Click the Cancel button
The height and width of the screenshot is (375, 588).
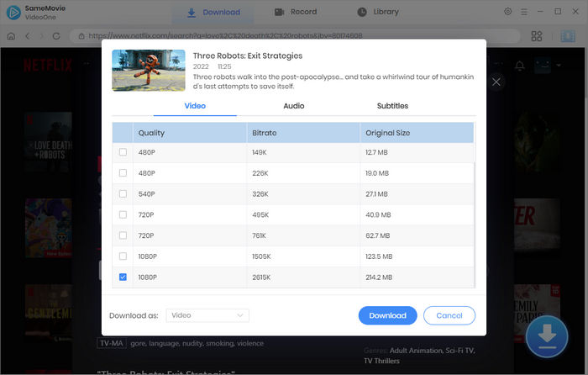click(449, 315)
